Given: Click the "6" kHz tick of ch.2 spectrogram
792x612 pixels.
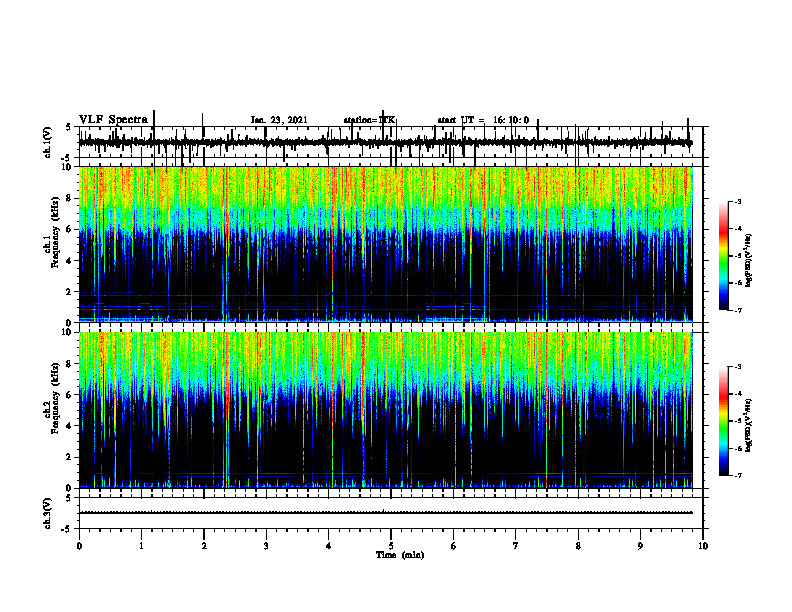Looking at the screenshot, I should point(70,395).
